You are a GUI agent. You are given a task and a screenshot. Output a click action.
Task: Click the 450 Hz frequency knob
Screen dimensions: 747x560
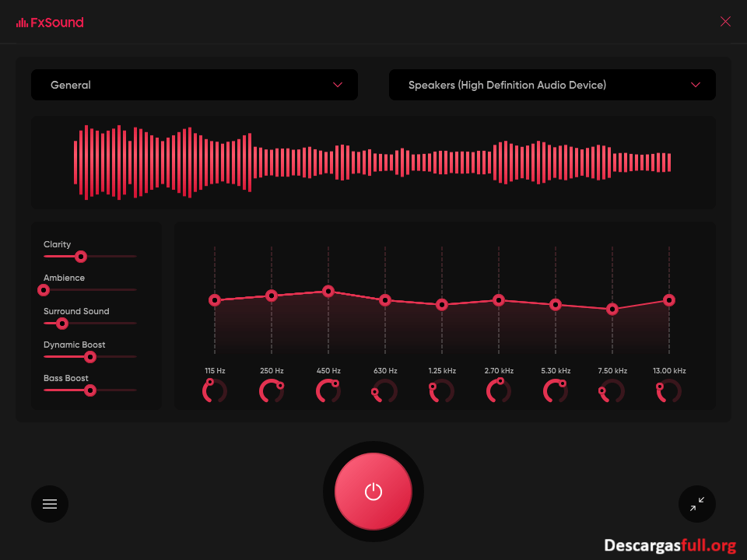[x=328, y=390]
